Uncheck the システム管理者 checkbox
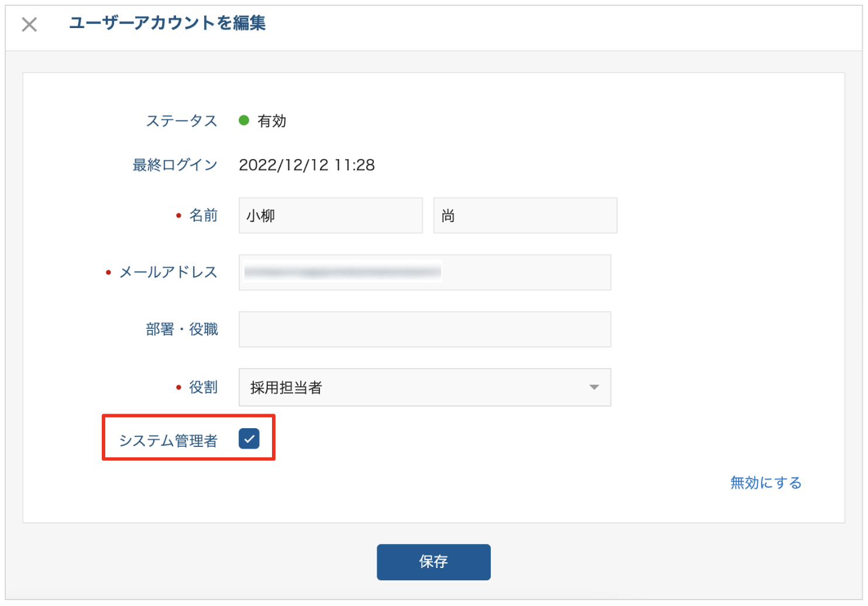Screen dimensions: 868x606 tap(249, 439)
